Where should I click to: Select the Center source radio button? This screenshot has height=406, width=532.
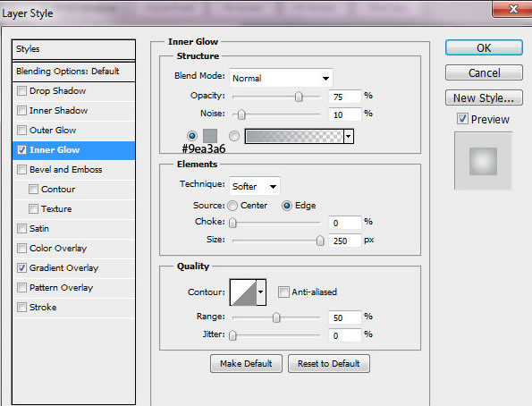[x=232, y=206]
